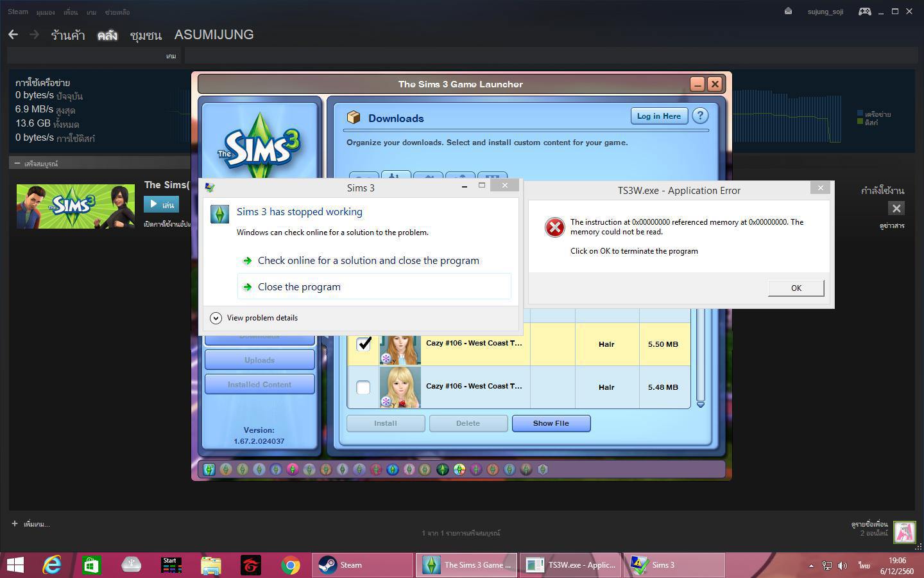This screenshot has height=578, width=924.
Task: Select the multicolored pack icon in bottom strip
Action: tap(459, 469)
